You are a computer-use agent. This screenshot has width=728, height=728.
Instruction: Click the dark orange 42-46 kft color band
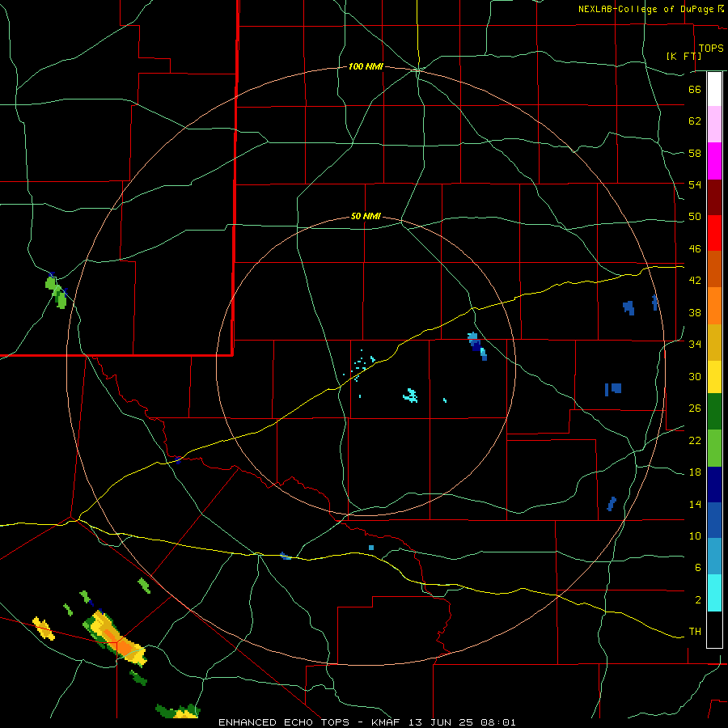(x=714, y=269)
